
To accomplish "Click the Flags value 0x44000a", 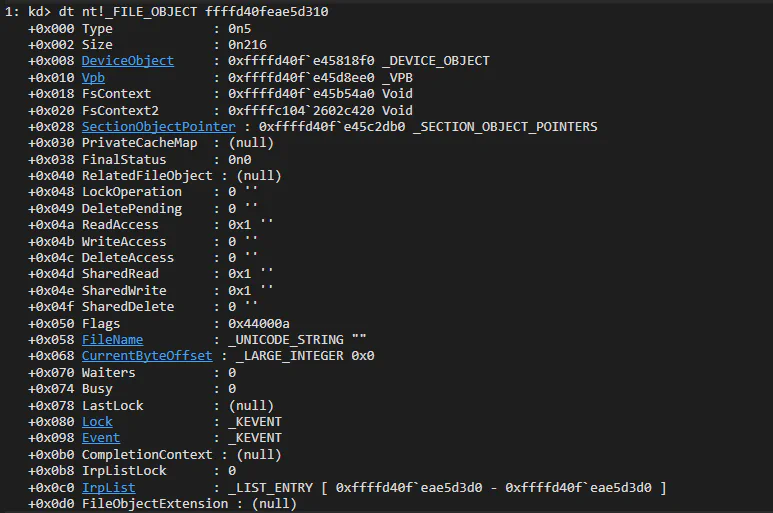I will pos(258,323).
